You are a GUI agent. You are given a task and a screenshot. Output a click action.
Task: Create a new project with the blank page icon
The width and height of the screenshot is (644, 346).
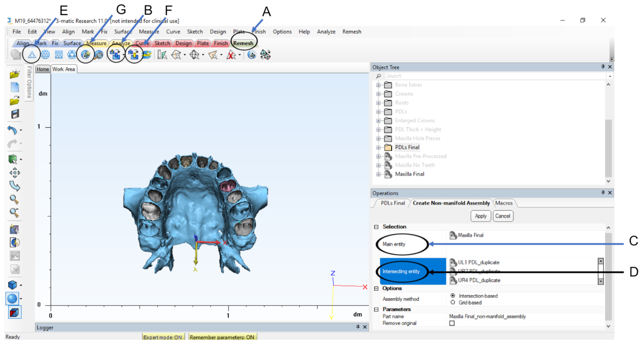(15, 87)
